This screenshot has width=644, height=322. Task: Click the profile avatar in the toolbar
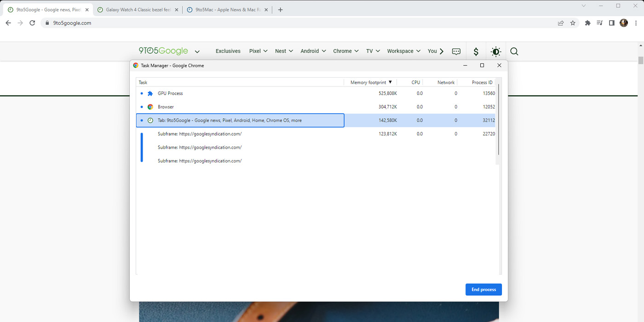pyautogui.click(x=623, y=23)
